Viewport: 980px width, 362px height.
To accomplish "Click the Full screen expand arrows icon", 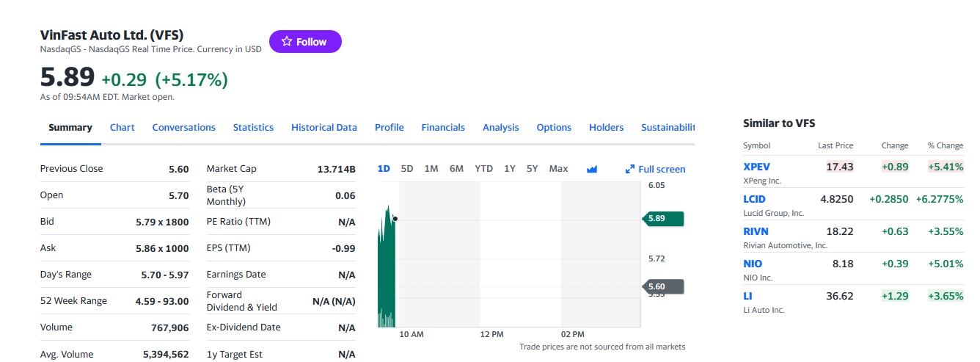I will 629,170.
